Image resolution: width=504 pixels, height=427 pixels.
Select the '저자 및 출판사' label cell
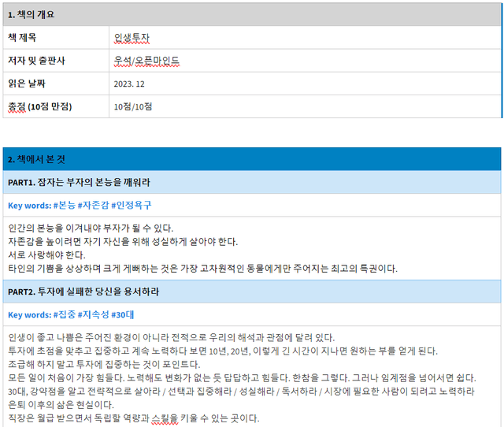pos(56,61)
